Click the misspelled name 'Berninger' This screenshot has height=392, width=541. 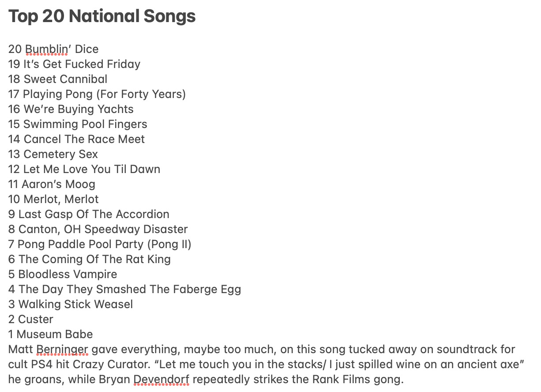(x=62, y=350)
